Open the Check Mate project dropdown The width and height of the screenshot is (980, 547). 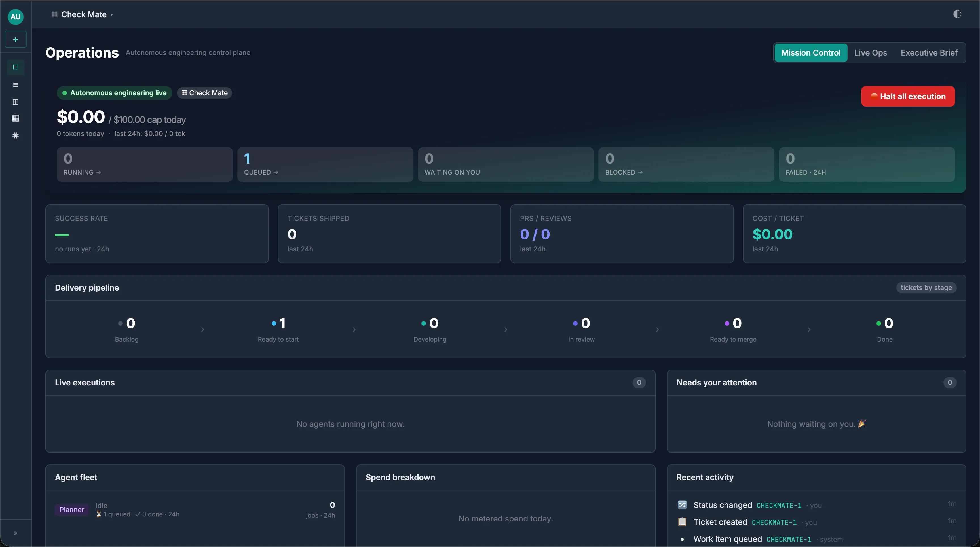[83, 14]
